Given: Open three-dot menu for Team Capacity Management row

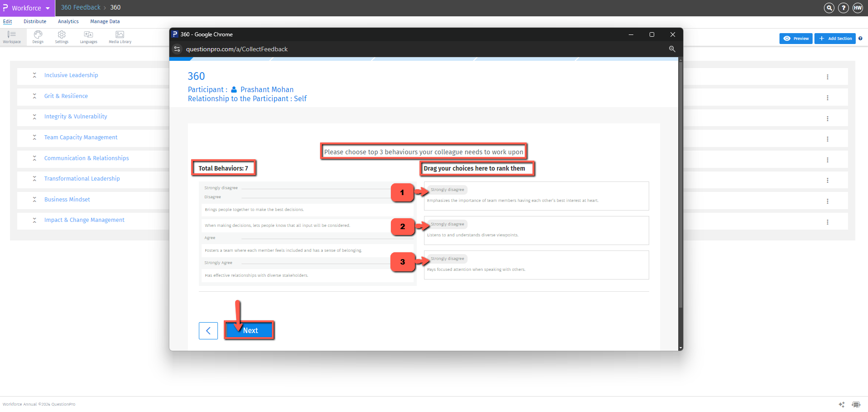Looking at the screenshot, I should point(828,139).
